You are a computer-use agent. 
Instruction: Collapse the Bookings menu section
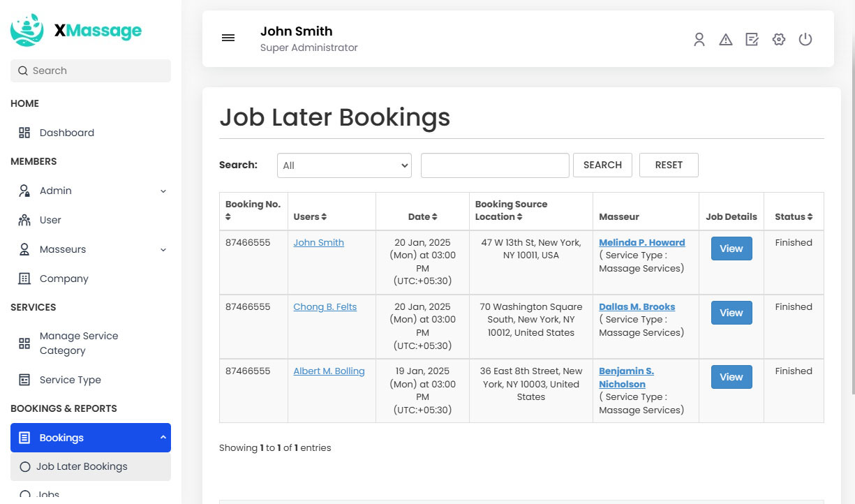[x=163, y=438]
